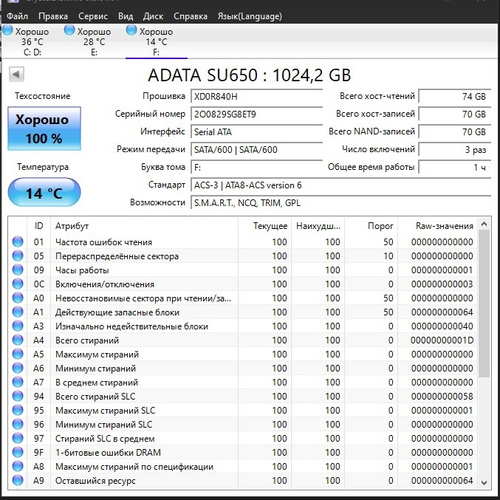Click status icon for Часы работы row
500x500 pixels.
[18, 270]
